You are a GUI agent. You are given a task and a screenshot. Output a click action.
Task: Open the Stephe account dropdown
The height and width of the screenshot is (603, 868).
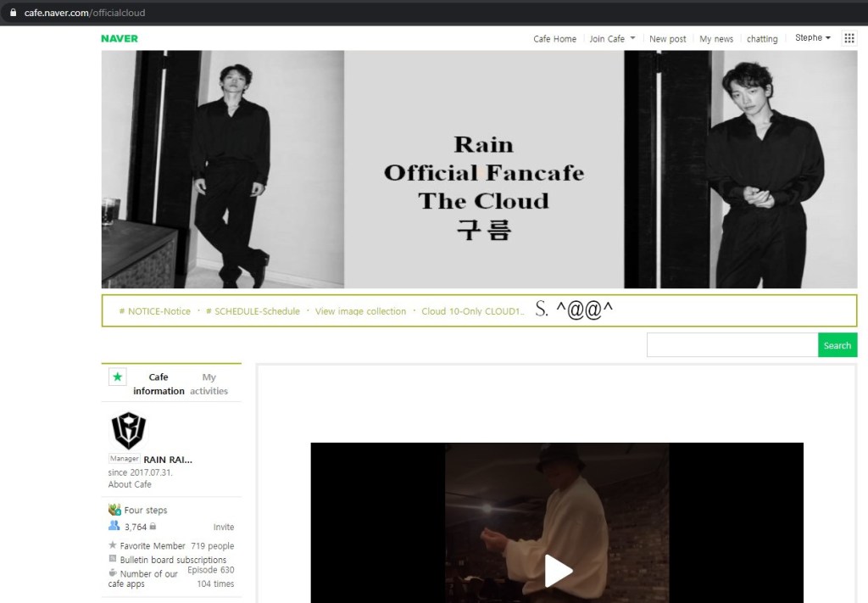click(812, 38)
